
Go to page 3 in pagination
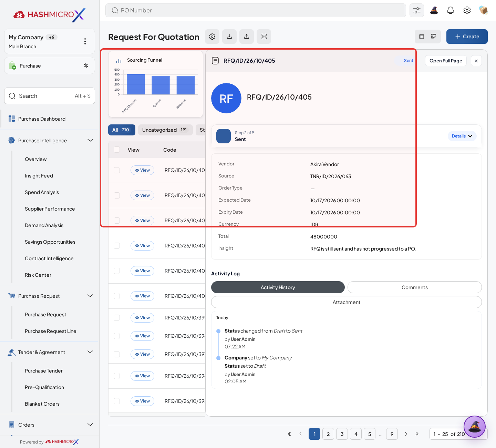pos(342,434)
